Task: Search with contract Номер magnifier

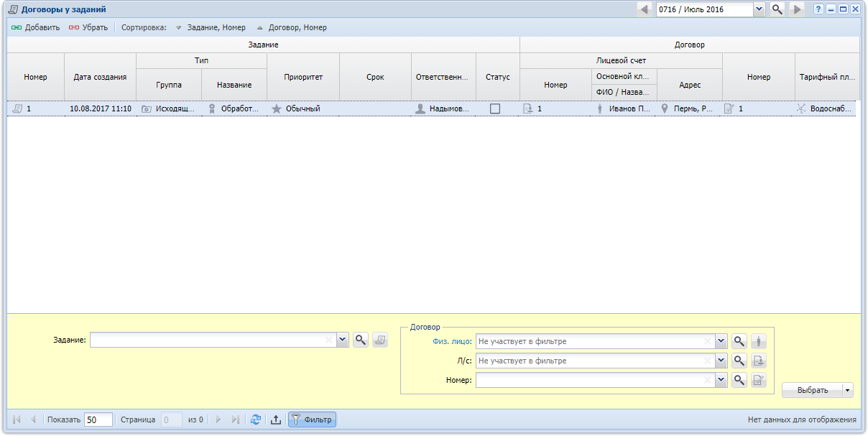Action: [739, 380]
